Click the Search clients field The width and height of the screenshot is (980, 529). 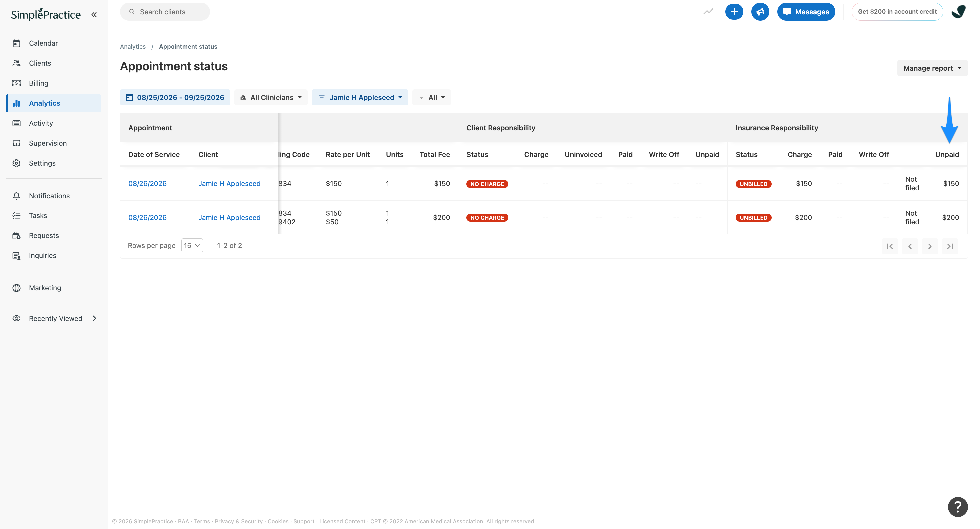pos(165,12)
